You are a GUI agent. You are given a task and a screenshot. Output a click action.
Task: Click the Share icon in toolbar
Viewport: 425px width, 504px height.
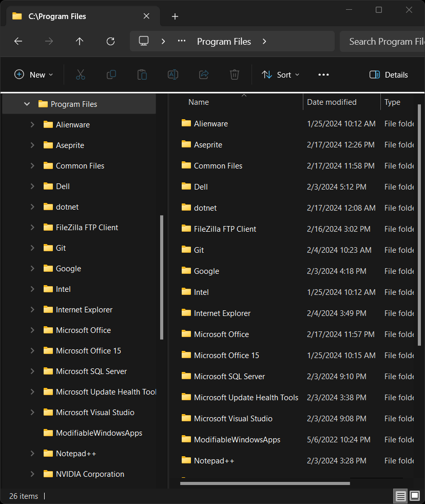coord(204,74)
